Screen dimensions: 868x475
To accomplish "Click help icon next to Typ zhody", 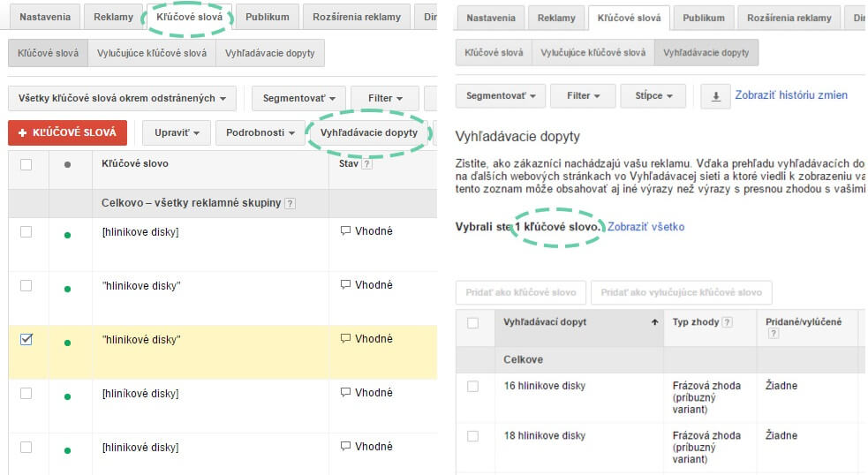I will coord(728,322).
